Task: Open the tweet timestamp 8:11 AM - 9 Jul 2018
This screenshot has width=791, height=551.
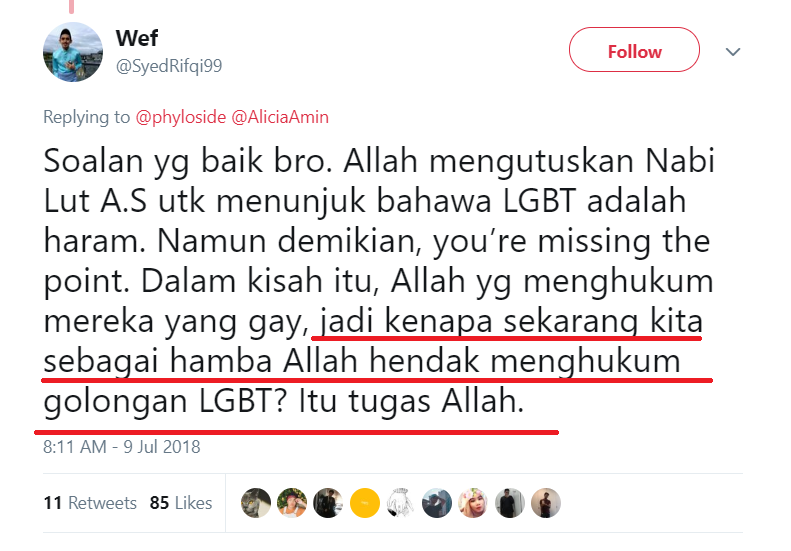Action: [x=122, y=447]
